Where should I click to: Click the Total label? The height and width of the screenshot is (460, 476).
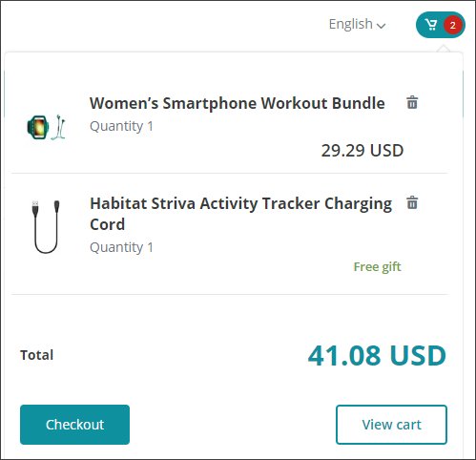pyautogui.click(x=36, y=355)
